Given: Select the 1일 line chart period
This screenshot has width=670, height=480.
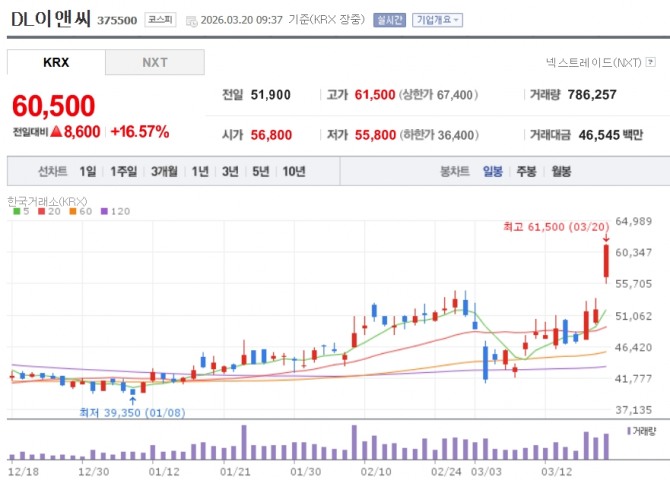Looking at the screenshot, I should coord(88,171).
